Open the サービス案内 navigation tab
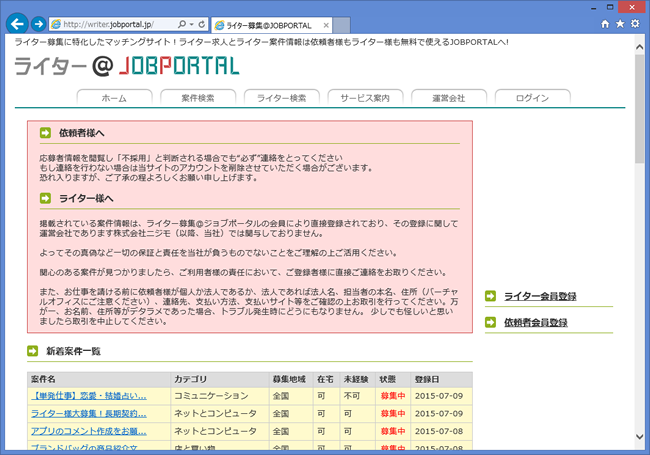This screenshot has width=650, height=455. pos(365,98)
